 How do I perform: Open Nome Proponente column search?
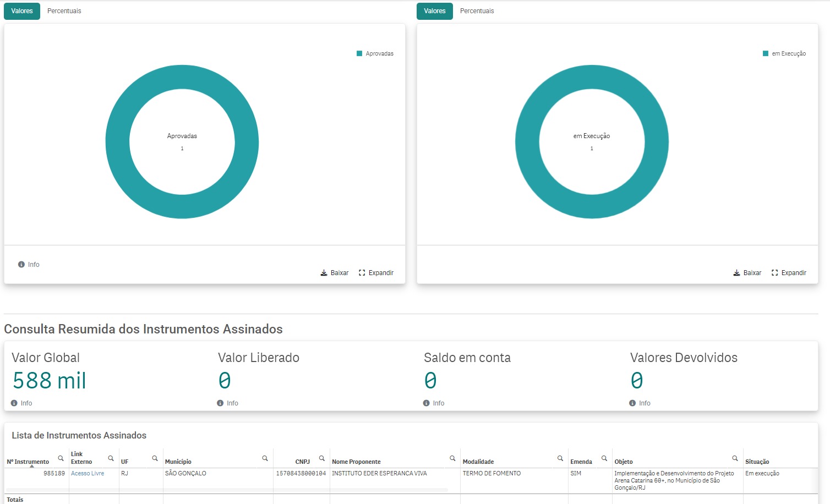coord(452,458)
